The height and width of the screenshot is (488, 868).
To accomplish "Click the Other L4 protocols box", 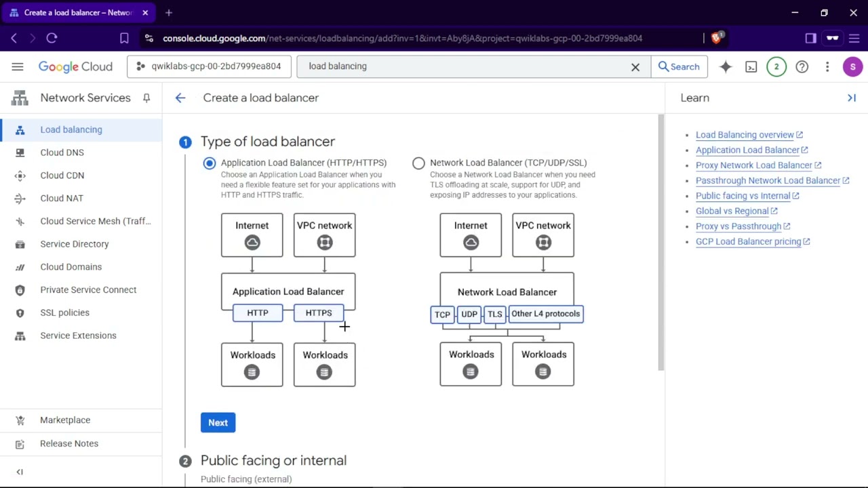I will click(546, 314).
